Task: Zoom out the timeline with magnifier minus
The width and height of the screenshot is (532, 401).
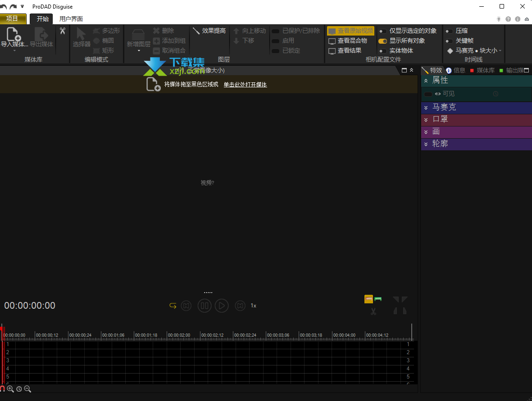Action: [27, 389]
